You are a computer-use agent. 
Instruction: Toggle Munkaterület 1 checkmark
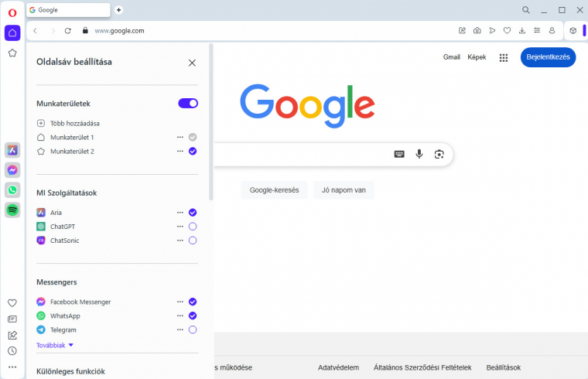coord(193,137)
